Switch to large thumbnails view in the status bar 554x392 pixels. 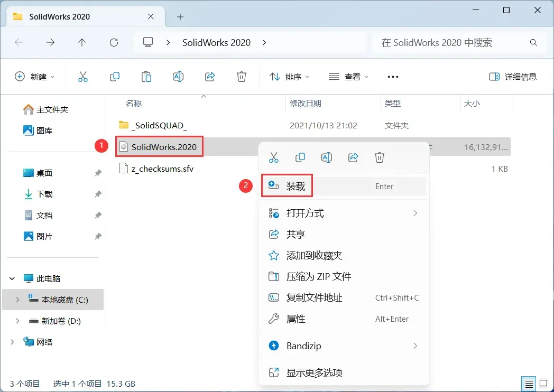point(544,384)
